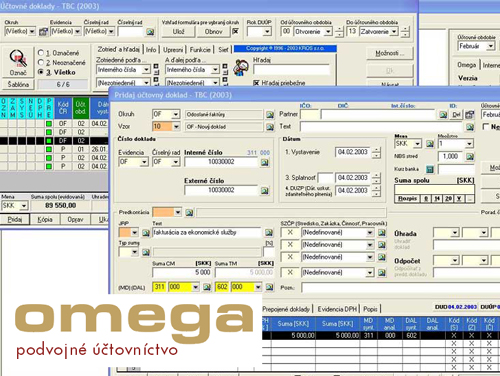Toggle sort direction icon beside first Interného čísla
The width and height of the screenshot is (500, 376).
(156, 69)
